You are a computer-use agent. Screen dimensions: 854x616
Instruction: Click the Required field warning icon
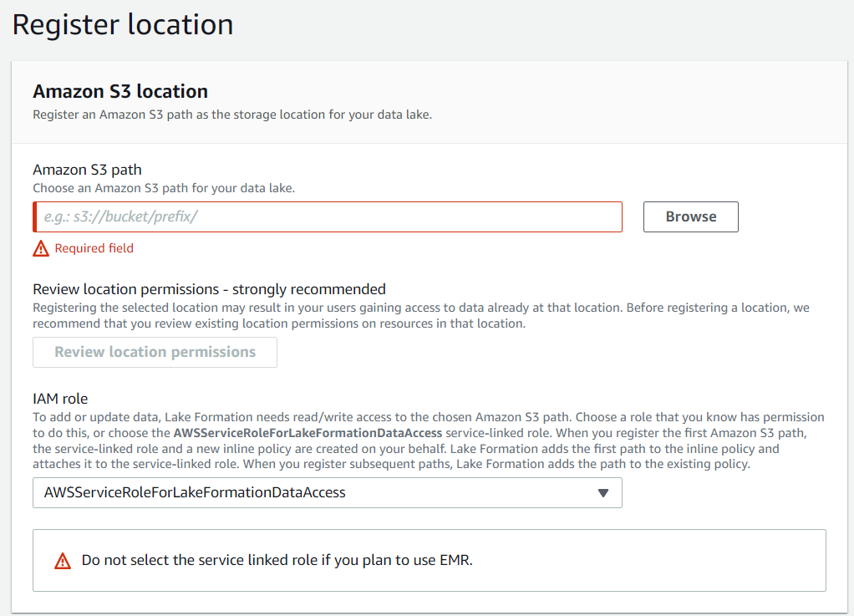pos(41,248)
